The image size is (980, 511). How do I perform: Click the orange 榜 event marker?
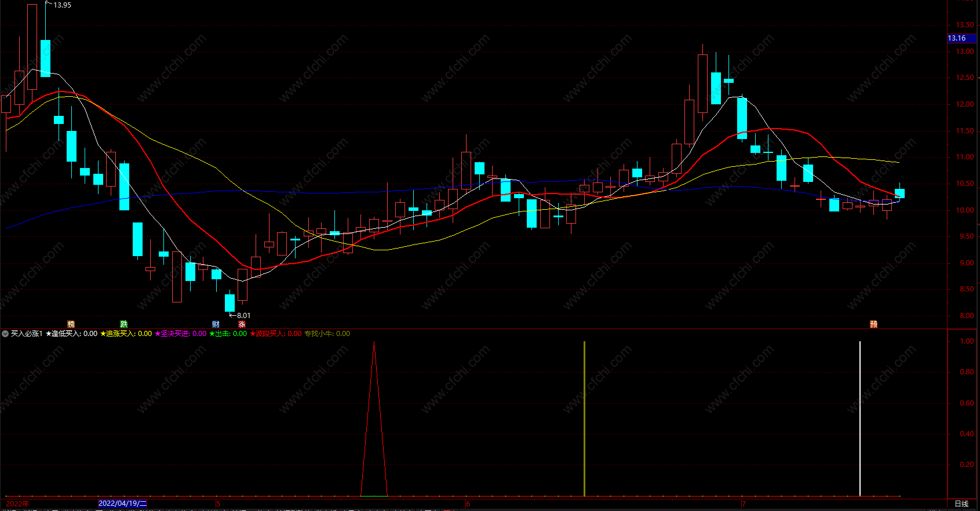point(71,324)
